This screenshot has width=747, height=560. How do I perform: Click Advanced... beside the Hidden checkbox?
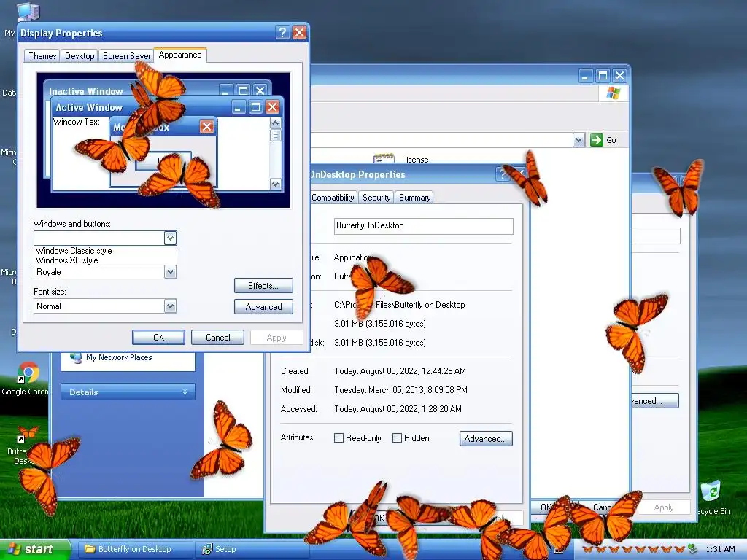486,438
